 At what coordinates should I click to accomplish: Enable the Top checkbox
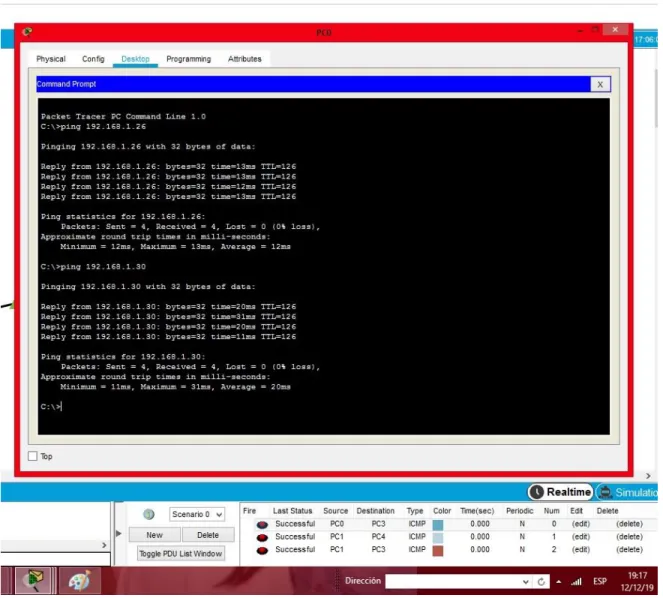[33, 456]
